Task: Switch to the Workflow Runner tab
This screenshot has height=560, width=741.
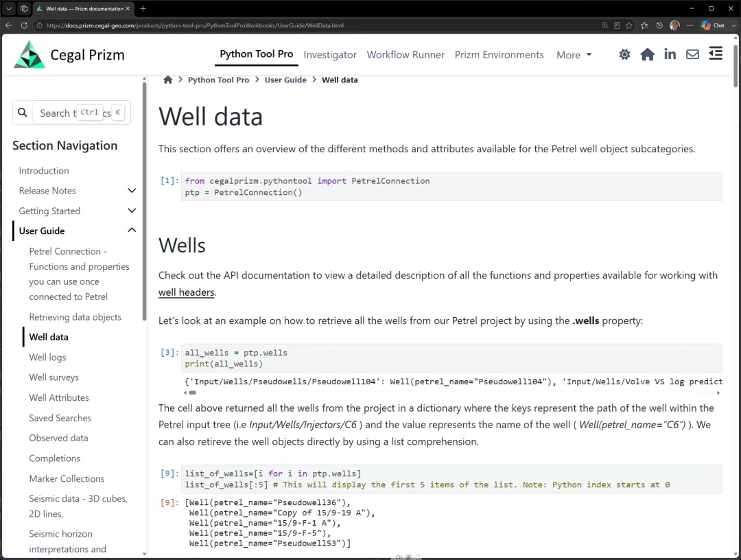Action: [x=405, y=55]
